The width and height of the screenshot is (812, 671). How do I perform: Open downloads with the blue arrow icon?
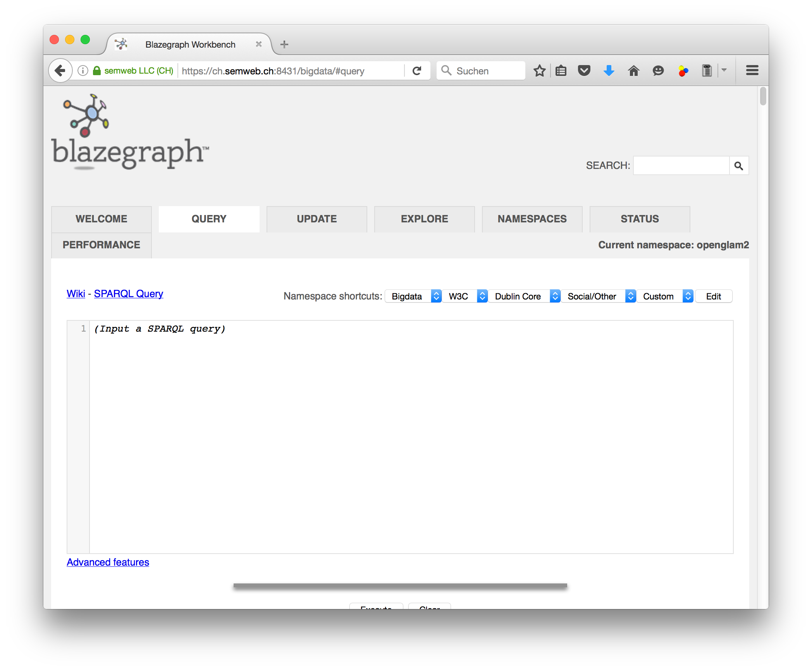tap(609, 71)
